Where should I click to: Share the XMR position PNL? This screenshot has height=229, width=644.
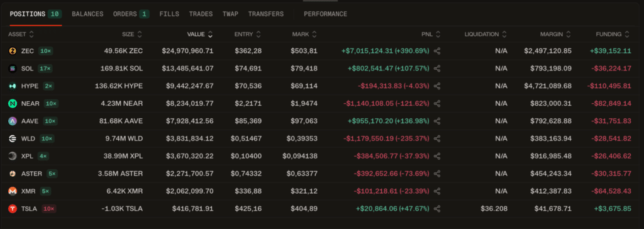coord(437,191)
